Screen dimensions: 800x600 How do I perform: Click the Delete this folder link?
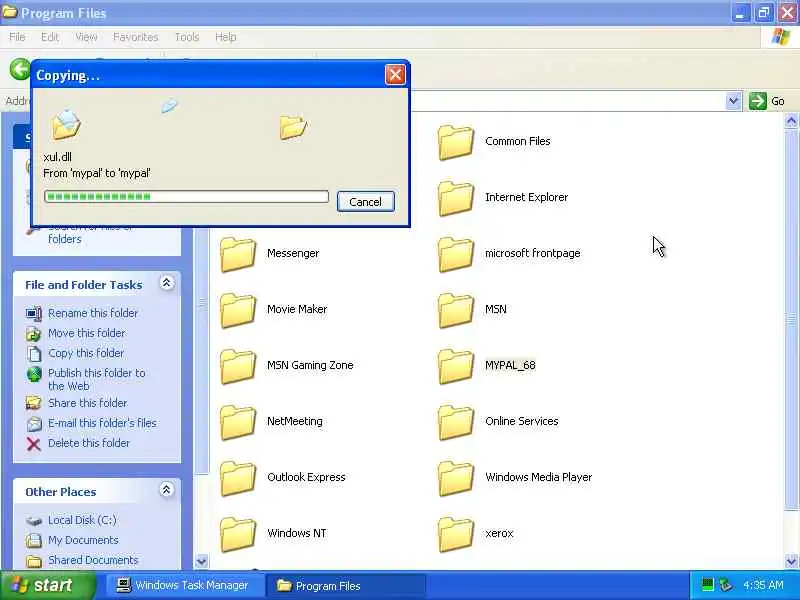(89, 443)
